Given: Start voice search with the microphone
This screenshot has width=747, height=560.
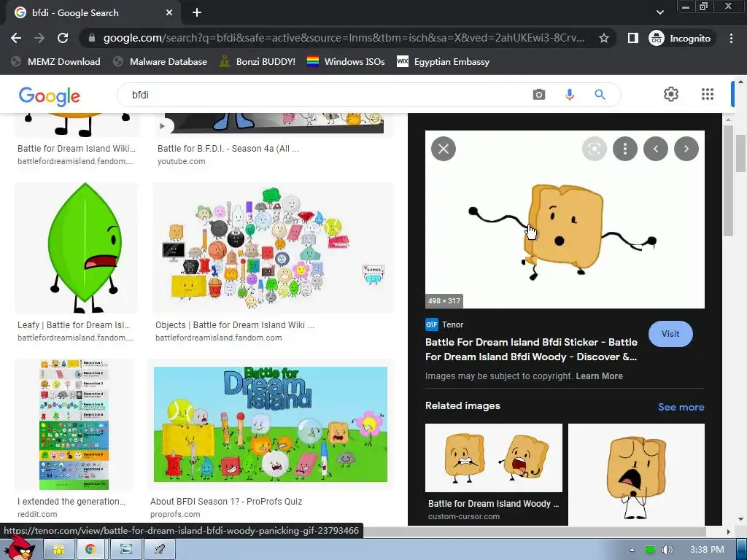Looking at the screenshot, I should click(x=569, y=95).
